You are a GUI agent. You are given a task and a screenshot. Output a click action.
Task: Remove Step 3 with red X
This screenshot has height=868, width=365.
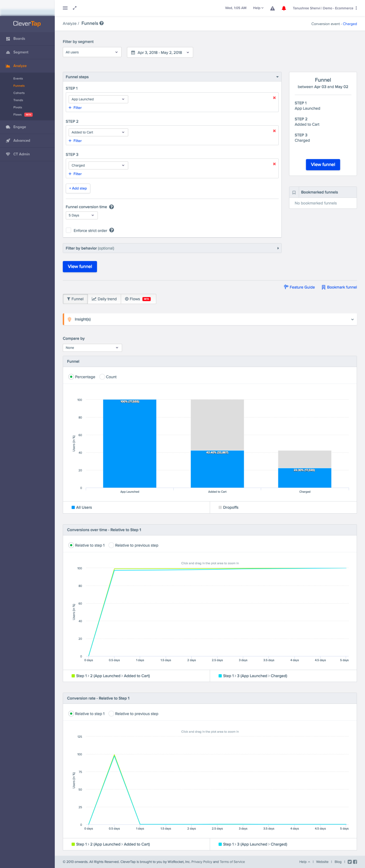(274, 164)
